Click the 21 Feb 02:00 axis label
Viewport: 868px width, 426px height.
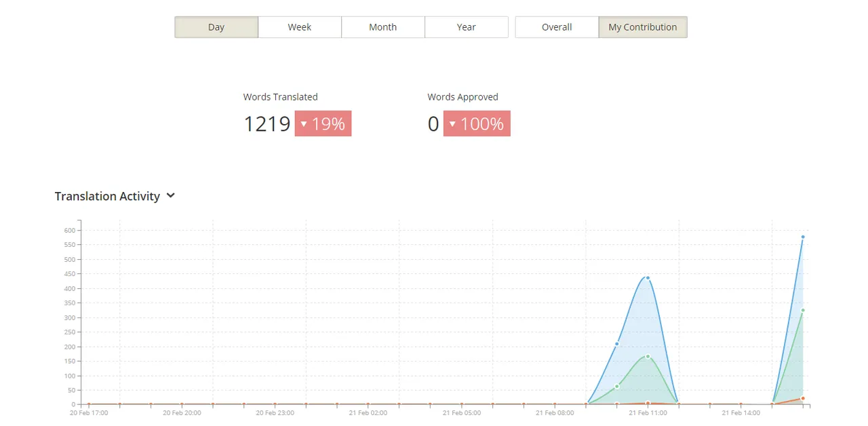pyautogui.click(x=368, y=412)
